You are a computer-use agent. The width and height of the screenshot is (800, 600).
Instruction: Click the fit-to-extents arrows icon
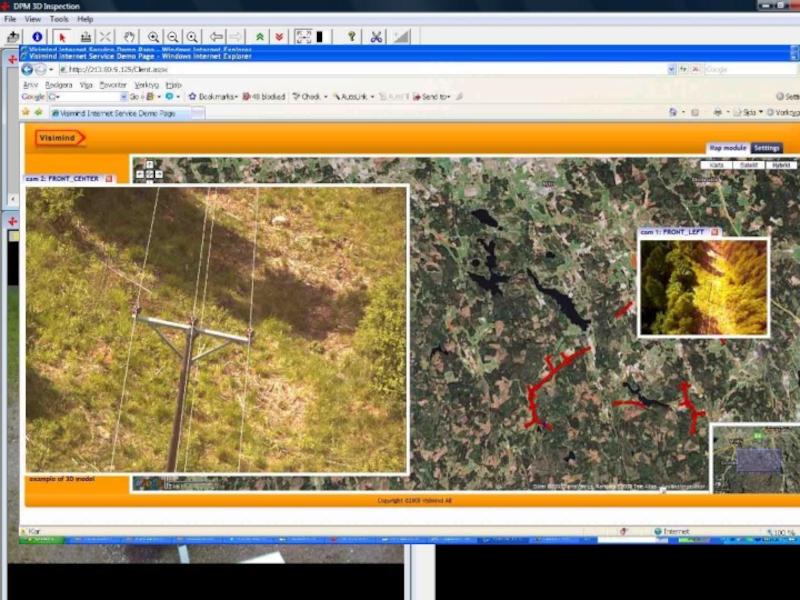pyautogui.click(x=304, y=37)
